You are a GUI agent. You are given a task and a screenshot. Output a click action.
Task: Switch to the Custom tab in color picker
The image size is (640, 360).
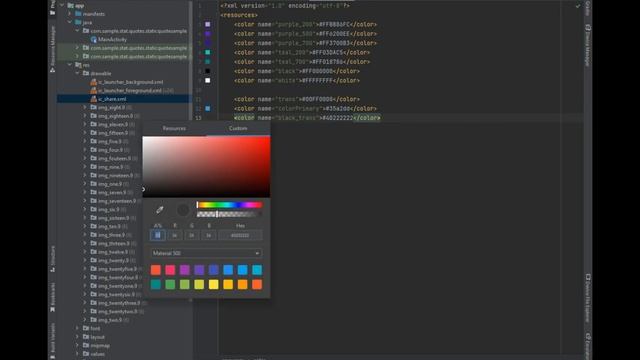[x=238, y=128]
